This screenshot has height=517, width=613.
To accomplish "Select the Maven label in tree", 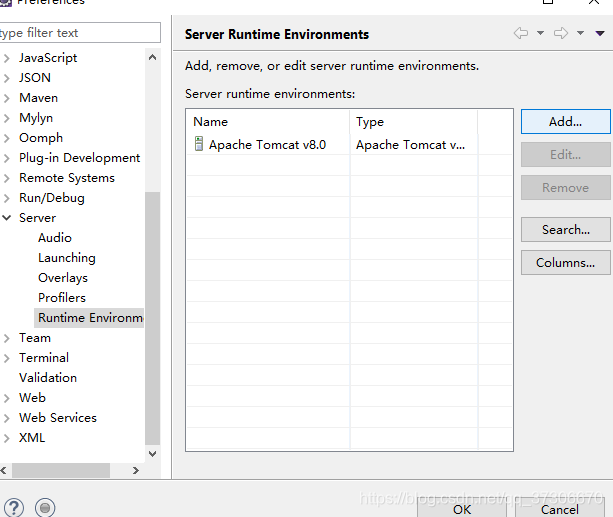I will tap(38, 98).
